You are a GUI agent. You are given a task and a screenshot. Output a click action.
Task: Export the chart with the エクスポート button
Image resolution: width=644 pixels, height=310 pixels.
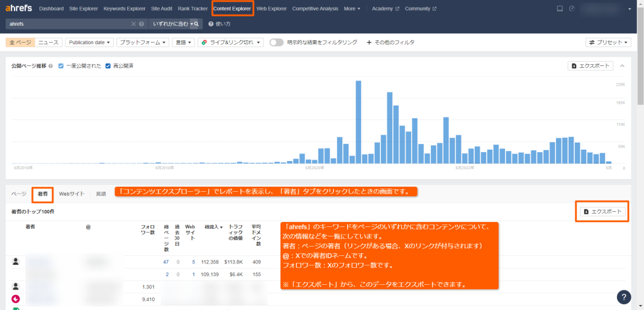591,66
